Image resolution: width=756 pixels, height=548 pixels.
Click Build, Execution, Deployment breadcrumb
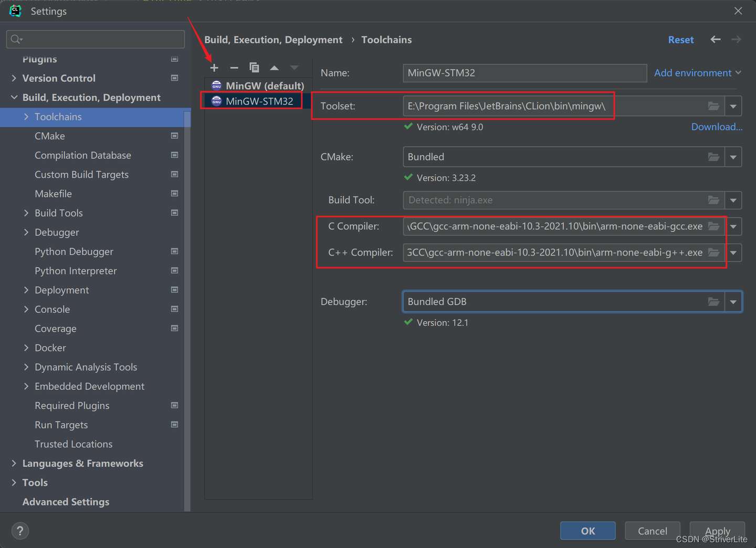point(273,40)
